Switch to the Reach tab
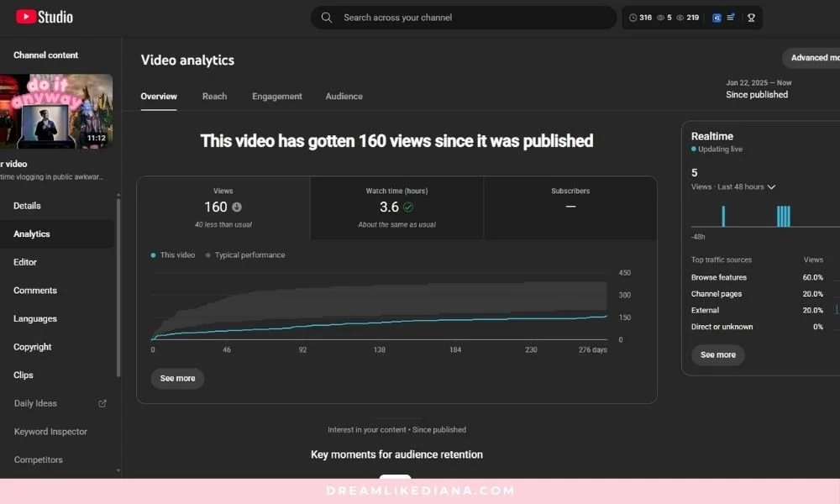 (x=214, y=96)
